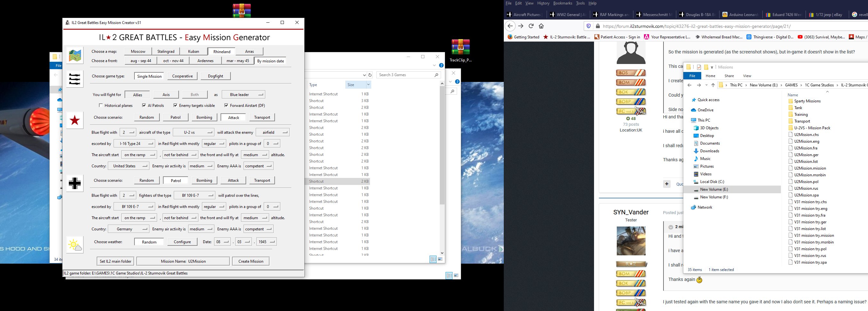The height and width of the screenshot is (311, 868).
Task: Click the black cross Axis icon
Action: tap(75, 183)
